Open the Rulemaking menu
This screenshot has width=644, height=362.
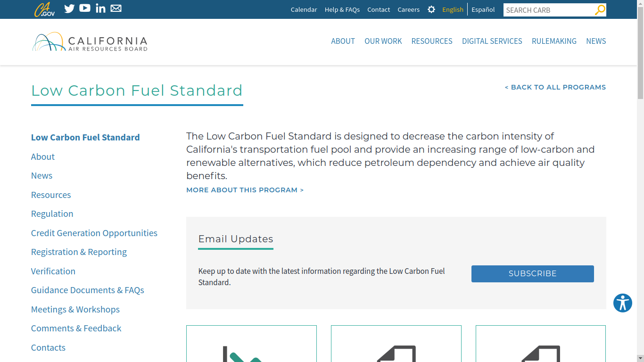554,41
